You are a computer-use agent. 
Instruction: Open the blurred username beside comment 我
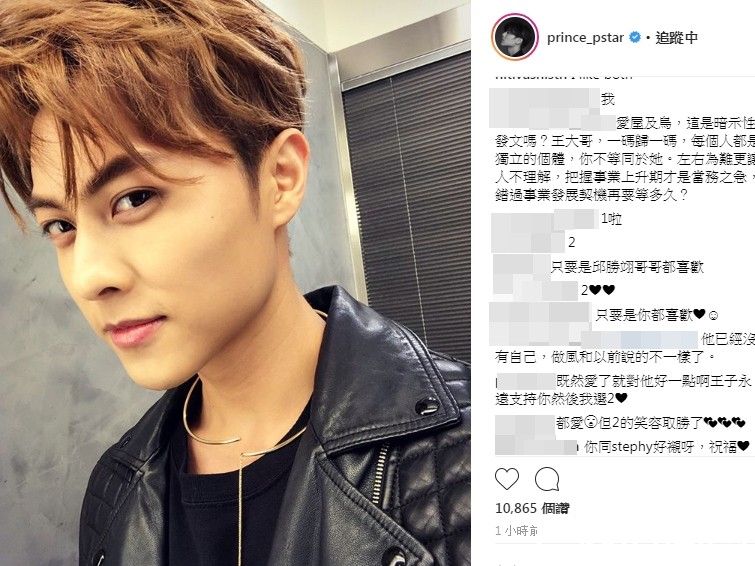(x=545, y=100)
